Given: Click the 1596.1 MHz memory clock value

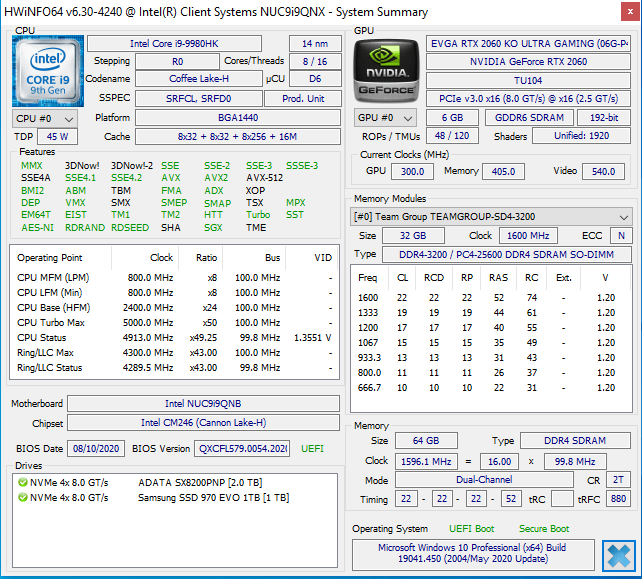Looking at the screenshot, I should [x=426, y=462].
